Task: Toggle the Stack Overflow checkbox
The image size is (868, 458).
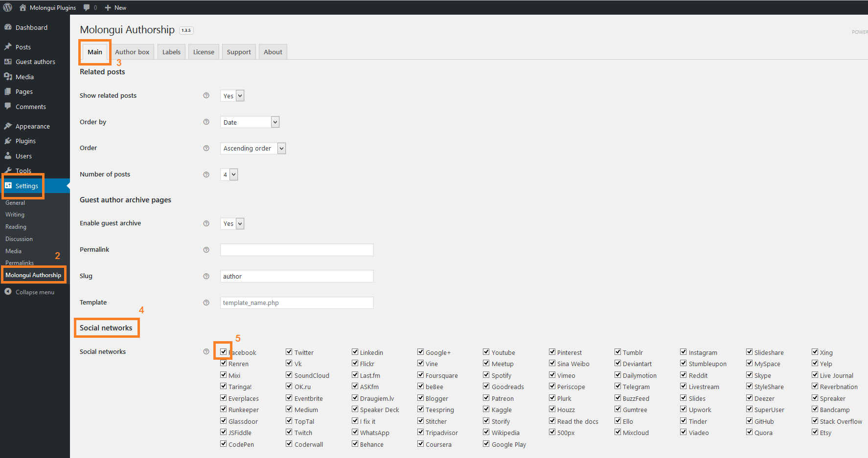Action: [x=815, y=420]
